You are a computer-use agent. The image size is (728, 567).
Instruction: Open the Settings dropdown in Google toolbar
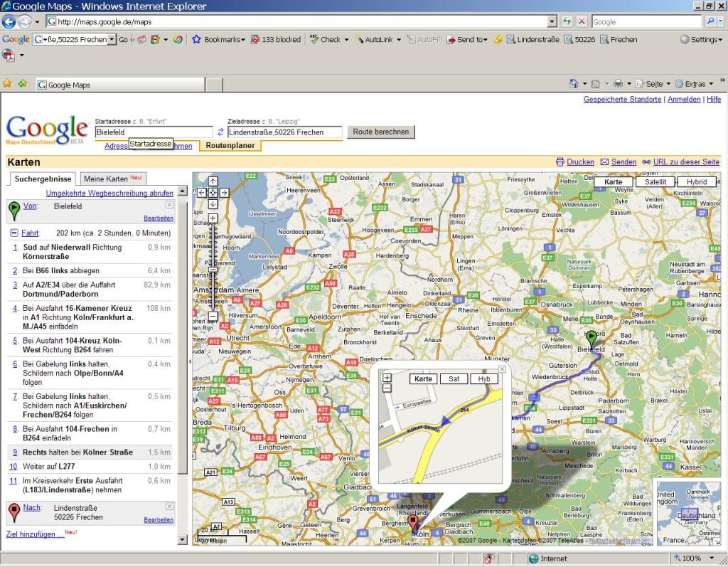click(719, 40)
